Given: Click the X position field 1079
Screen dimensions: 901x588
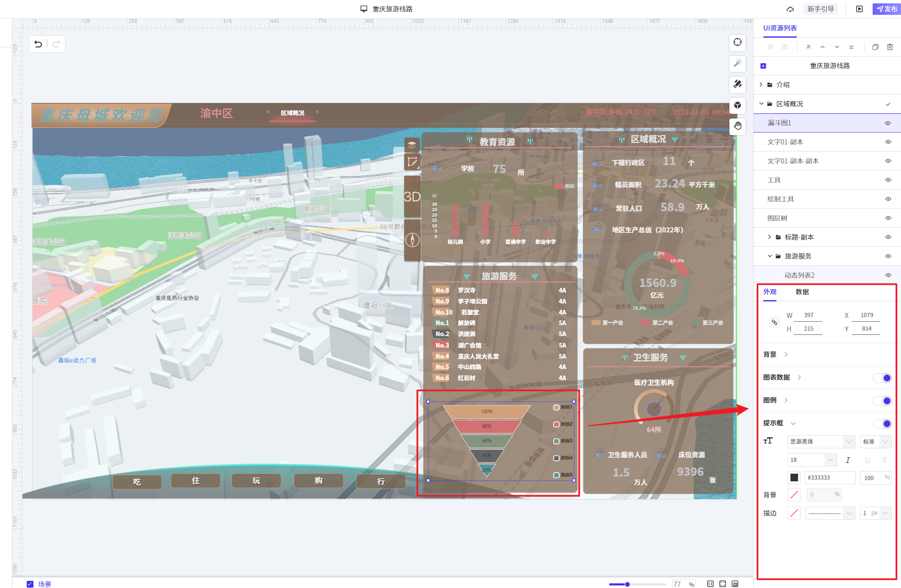Looking at the screenshot, I should 866,315.
